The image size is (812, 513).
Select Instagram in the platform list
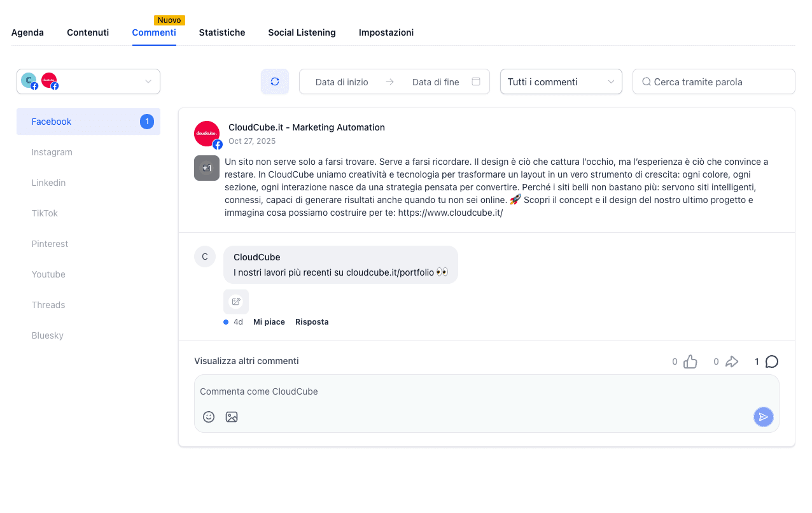click(88, 152)
